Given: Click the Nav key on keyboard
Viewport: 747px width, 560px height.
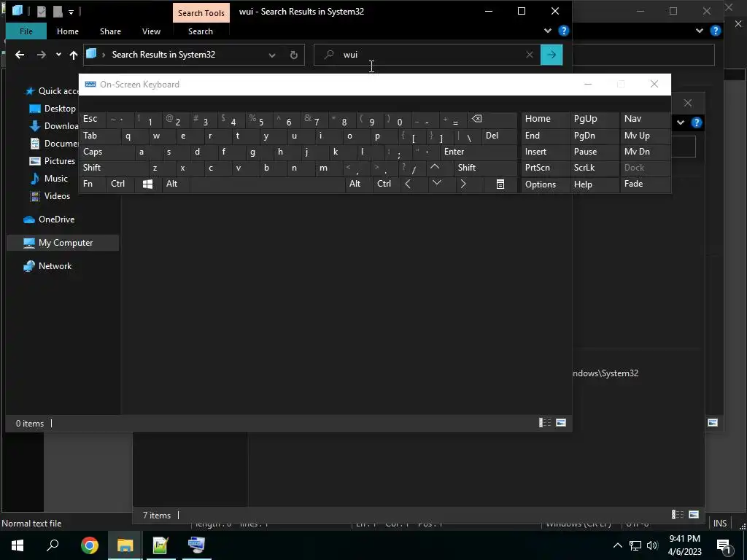Looking at the screenshot, I should tap(646, 120).
